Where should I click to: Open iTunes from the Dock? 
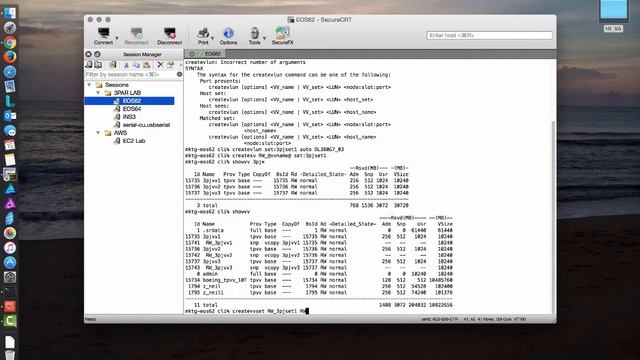point(10,248)
